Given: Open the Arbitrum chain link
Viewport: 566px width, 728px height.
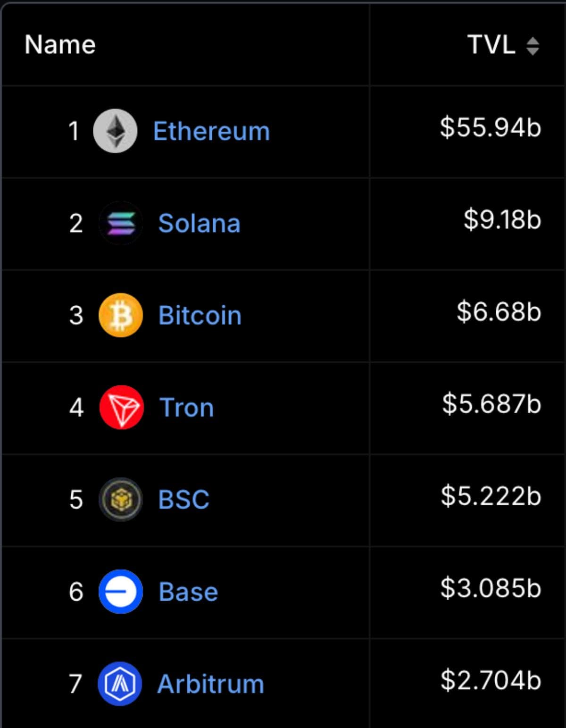Looking at the screenshot, I should pyautogui.click(x=210, y=684).
